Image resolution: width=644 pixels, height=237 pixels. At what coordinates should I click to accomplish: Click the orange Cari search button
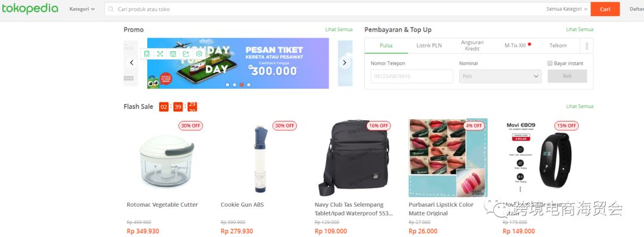[x=605, y=9]
